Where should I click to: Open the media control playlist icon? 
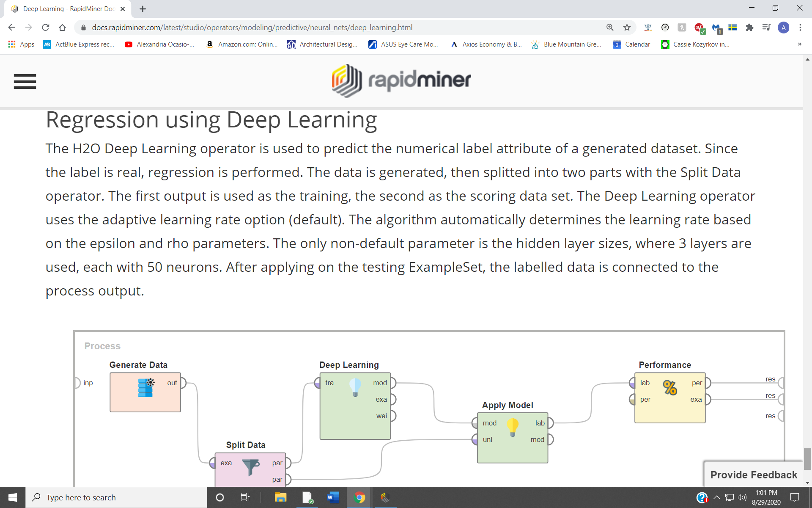click(x=766, y=28)
